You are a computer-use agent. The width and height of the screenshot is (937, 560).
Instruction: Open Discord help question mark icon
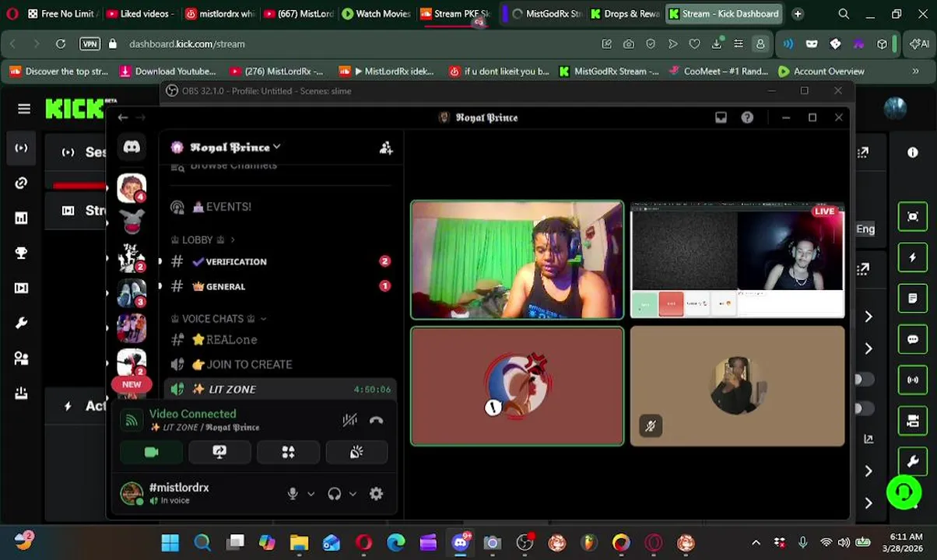[x=747, y=117]
